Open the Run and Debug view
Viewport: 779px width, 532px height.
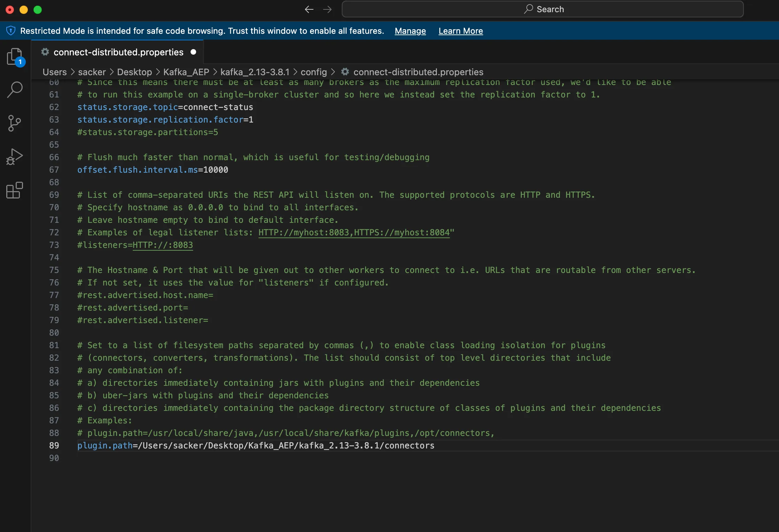[15, 157]
